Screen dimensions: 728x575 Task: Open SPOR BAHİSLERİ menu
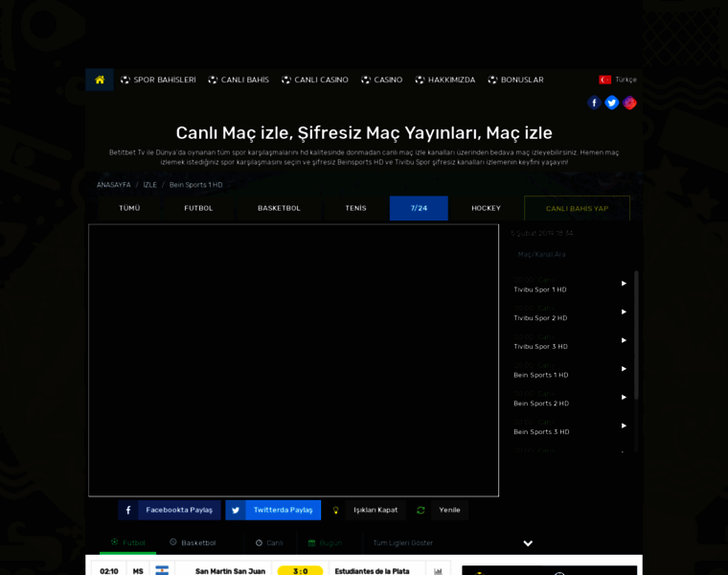pos(158,80)
